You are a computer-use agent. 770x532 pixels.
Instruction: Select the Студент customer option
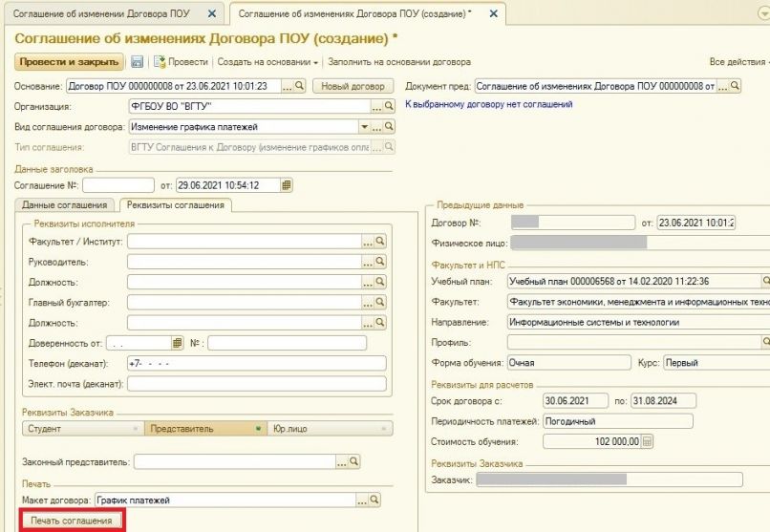[83, 429]
